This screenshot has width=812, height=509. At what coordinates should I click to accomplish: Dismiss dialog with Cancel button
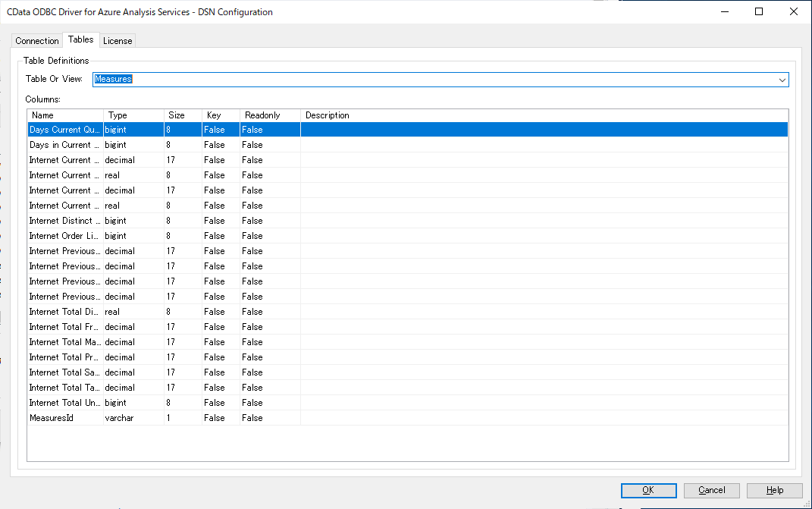tap(711, 490)
